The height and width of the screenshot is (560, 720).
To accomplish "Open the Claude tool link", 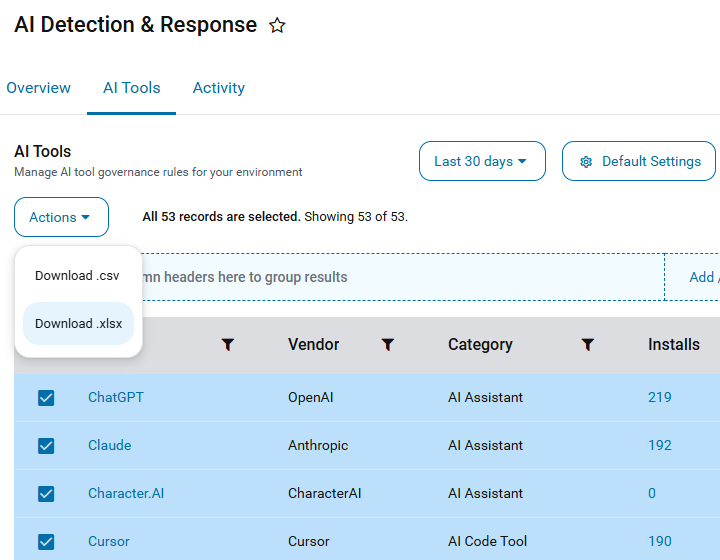I will 109,445.
